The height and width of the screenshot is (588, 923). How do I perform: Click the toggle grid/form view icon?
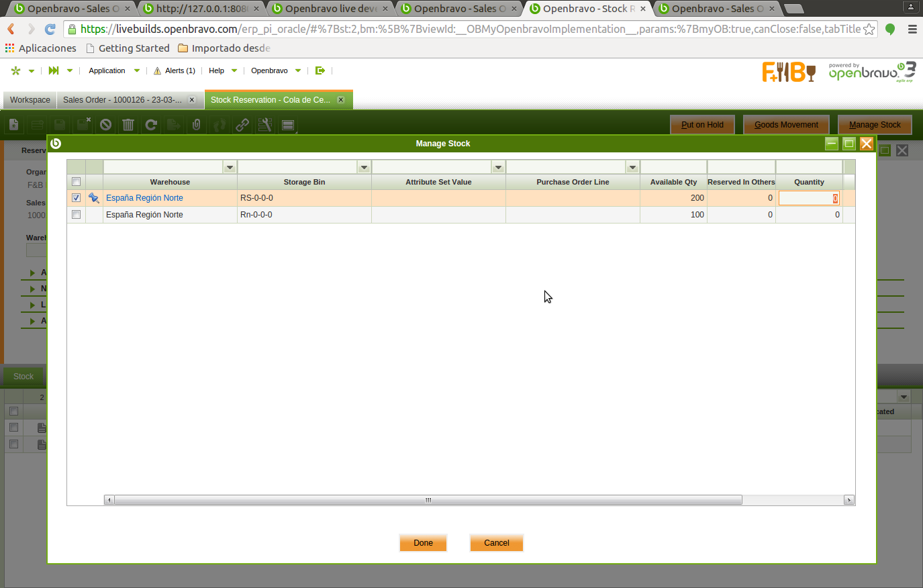point(288,124)
